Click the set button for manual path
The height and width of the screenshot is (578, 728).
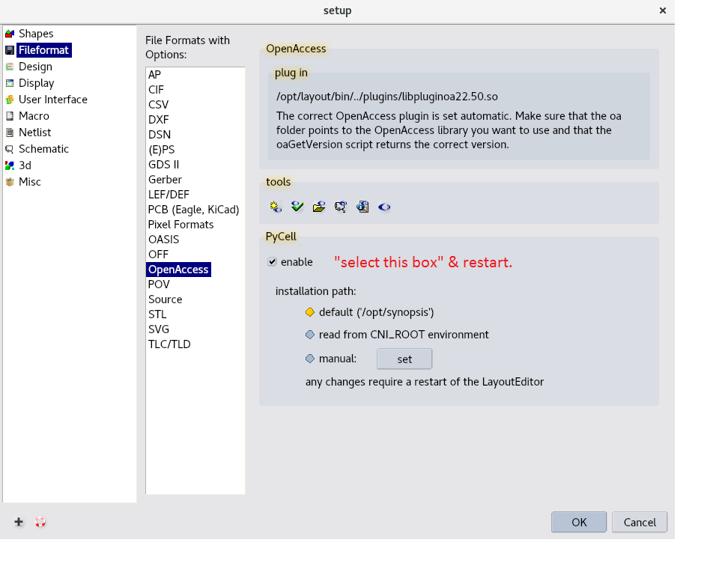tap(404, 359)
